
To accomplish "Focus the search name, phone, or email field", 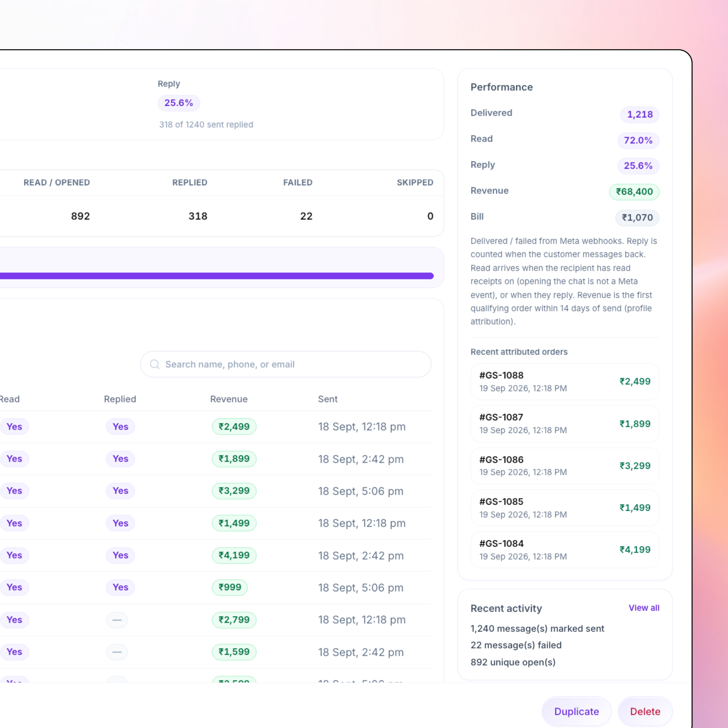I will click(286, 364).
